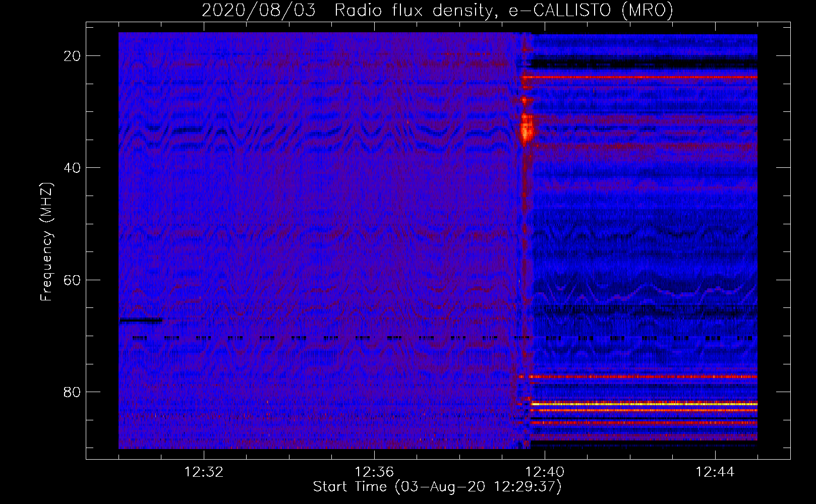
Task: Click the 40 MHz tick label
Action: pyautogui.click(x=73, y=168)
